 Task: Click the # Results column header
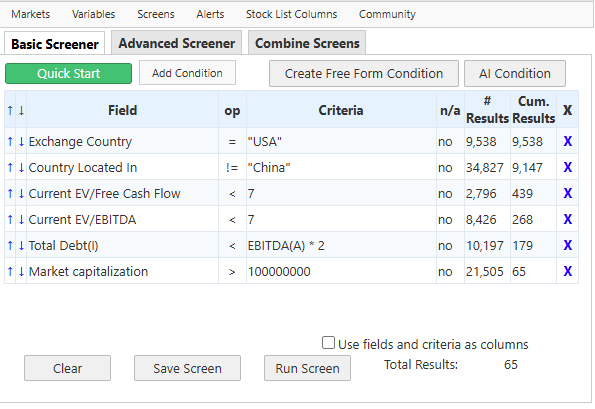(487, 110)
